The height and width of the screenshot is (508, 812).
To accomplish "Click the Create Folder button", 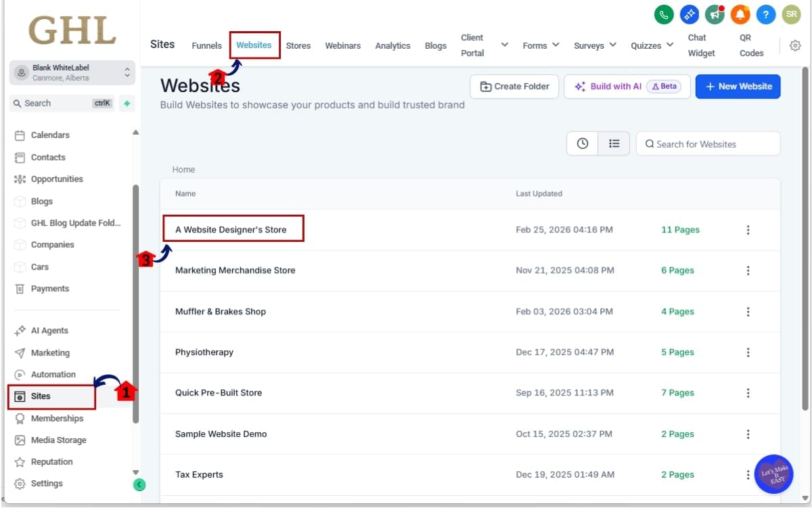I will click(x=514, y=87).
